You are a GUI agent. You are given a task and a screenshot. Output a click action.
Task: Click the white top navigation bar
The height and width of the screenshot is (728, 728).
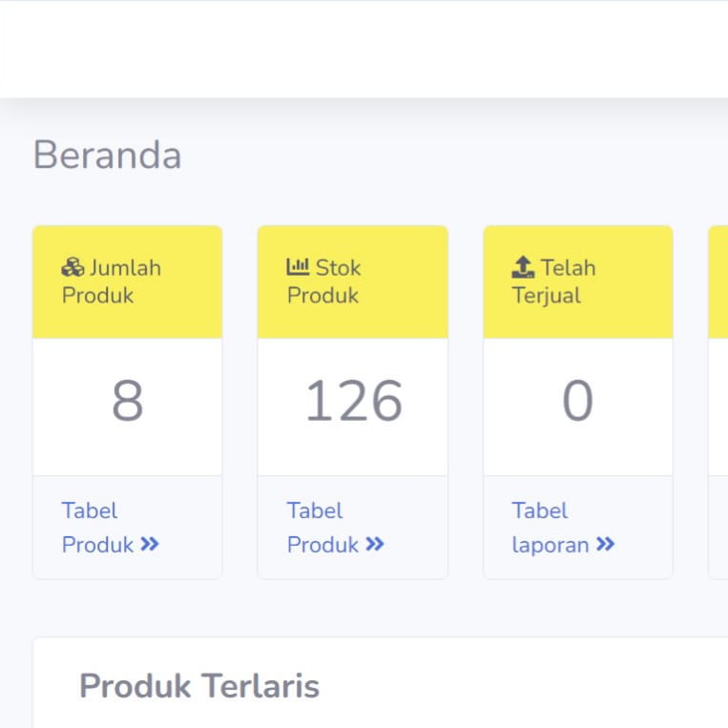click(364, 50)
